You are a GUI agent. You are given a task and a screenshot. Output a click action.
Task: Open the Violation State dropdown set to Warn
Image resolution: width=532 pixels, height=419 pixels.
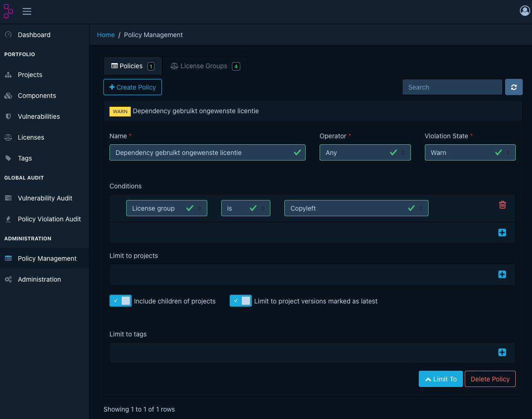pyautogui.click(x=470, y=153)
